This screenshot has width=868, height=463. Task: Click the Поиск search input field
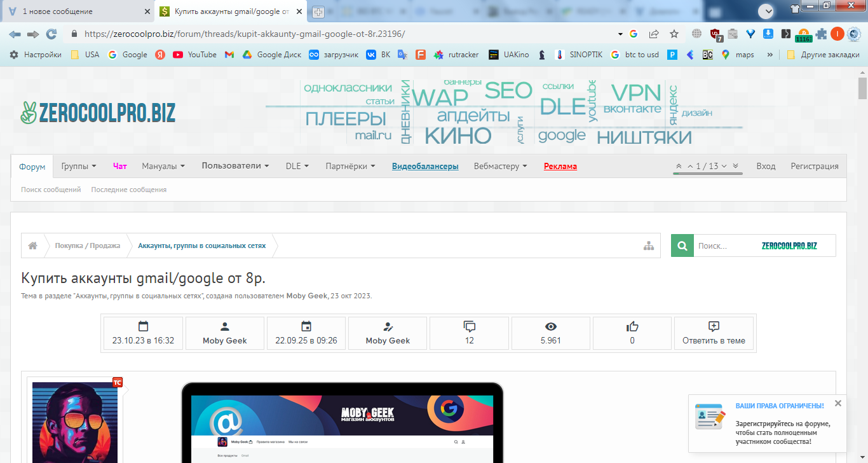coord(764,245)
